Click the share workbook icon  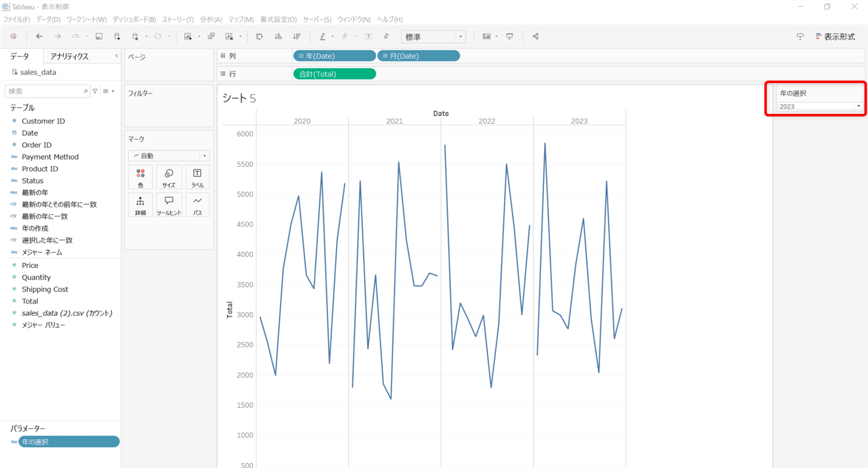pos(536,36)
